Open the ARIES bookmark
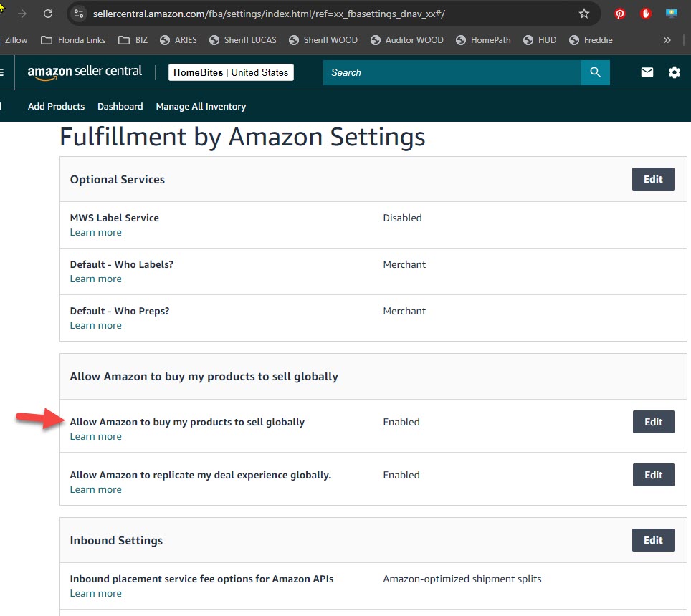 178,40
